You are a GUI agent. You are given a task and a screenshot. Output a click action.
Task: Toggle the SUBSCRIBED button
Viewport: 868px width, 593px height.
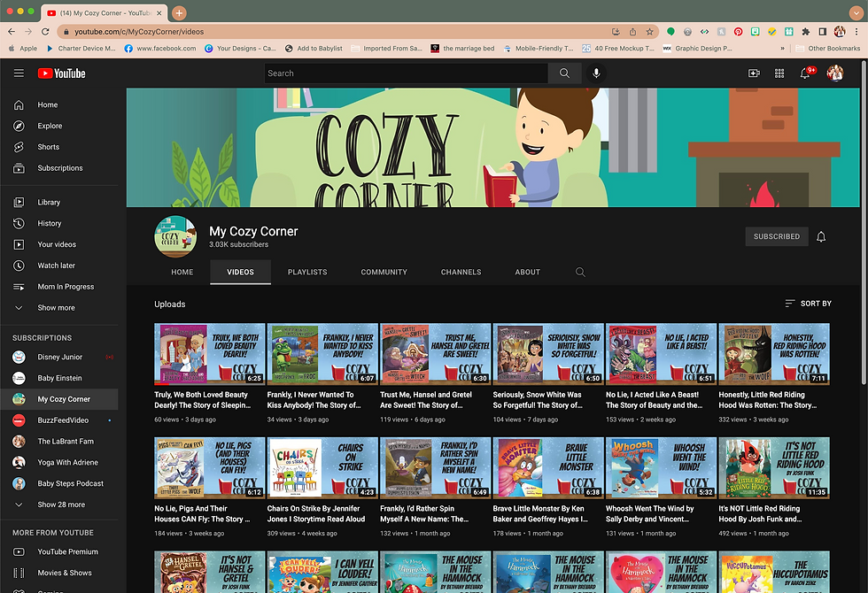[777, 237]
